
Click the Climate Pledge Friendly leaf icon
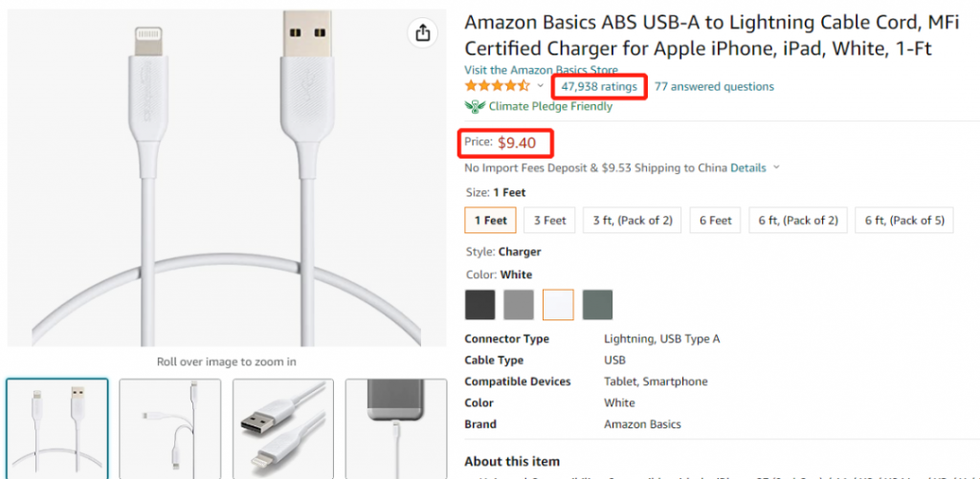pos(475,107)
